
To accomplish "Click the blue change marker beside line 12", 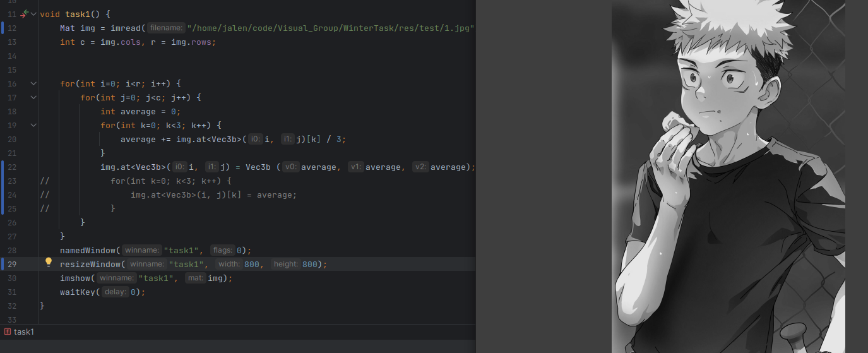I will 3,28.
